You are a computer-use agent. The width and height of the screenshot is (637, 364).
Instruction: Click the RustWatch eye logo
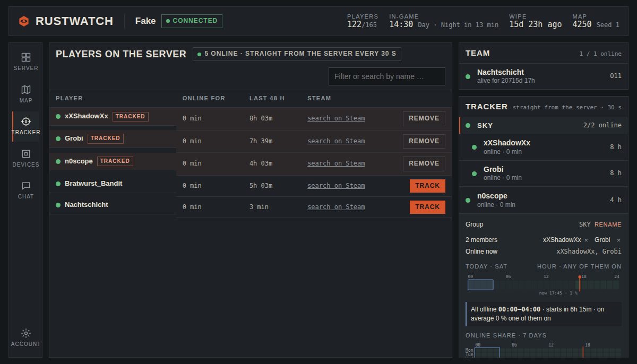(x=24, y=21)
